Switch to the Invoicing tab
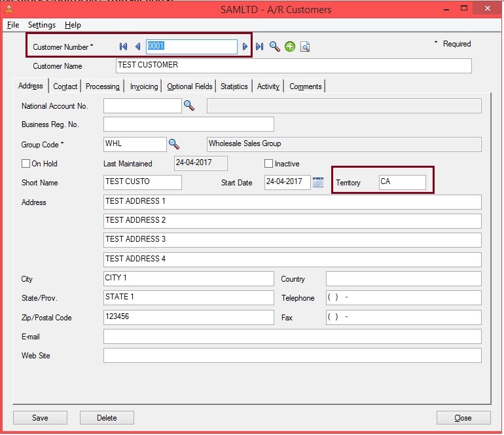The width and height of the screenshot is (504, 435). click(x=144, y=86)
